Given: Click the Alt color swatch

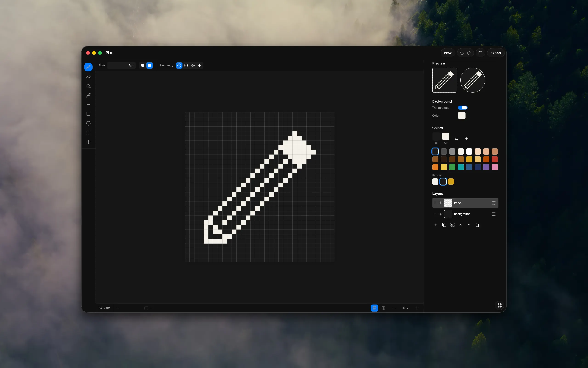Looking at the screenshot, I should pos(446,136).
